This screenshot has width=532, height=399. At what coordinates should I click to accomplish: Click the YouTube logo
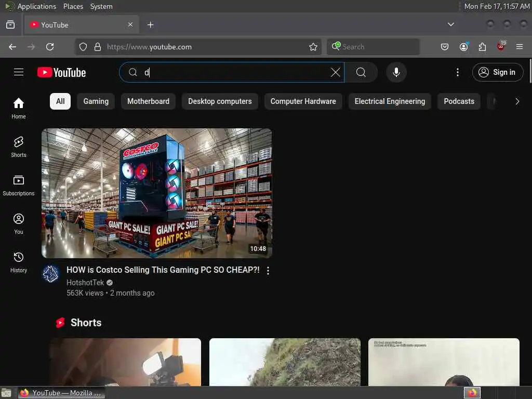coord(61,72)
